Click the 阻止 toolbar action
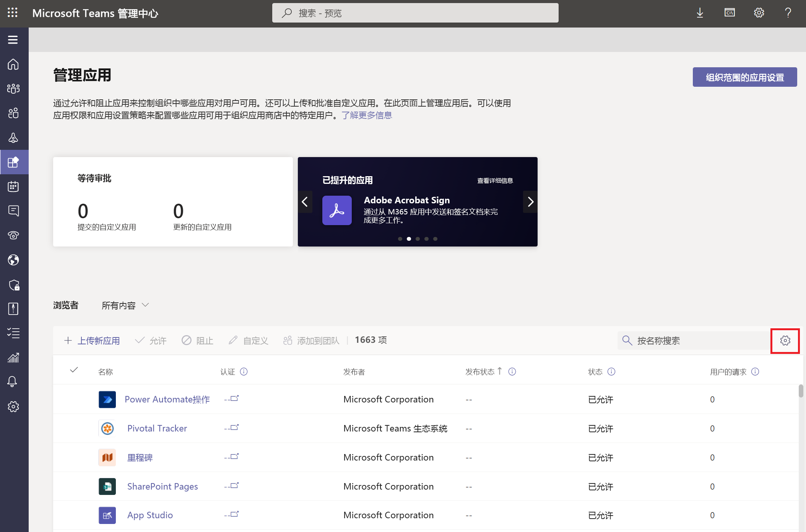This screenshot has width=806, height=532. click(x=197, y=341)
